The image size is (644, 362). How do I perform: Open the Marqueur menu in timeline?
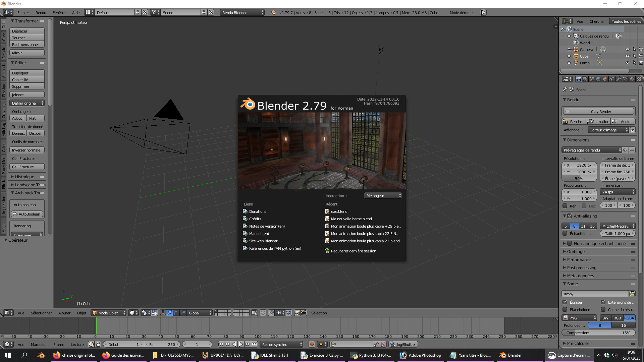pyautogui.click(x=39, y=344)
